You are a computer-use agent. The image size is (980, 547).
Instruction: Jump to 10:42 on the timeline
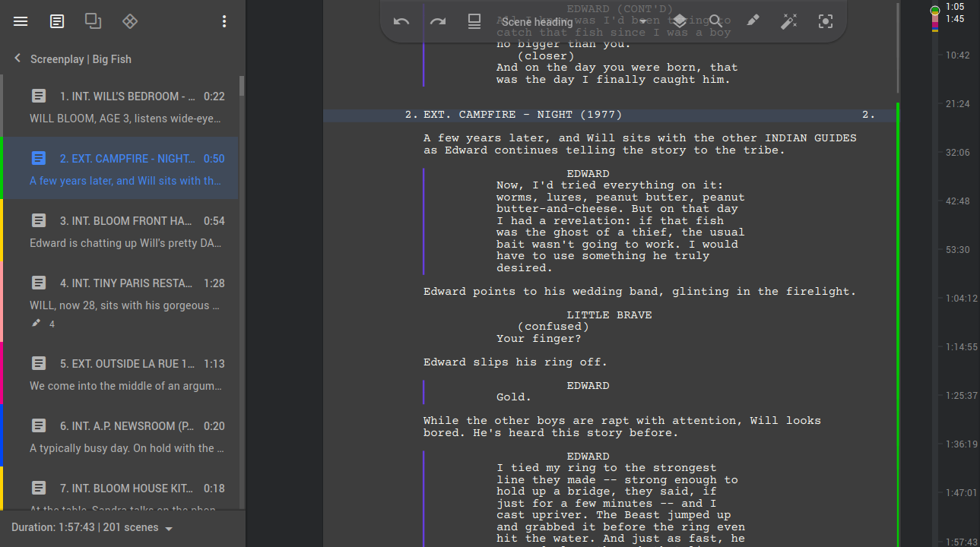[x=957, y=55]
